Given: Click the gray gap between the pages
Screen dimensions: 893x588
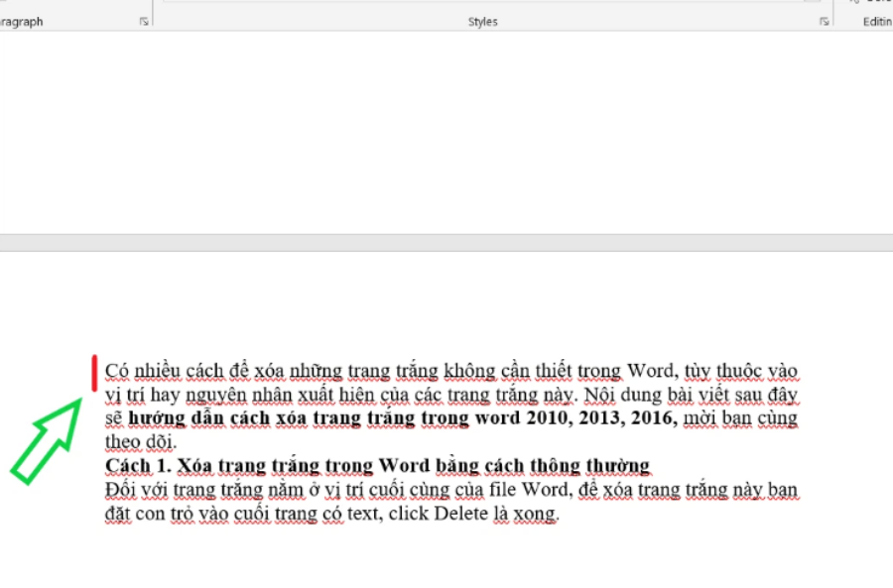Looking at the screenshot, I should (x=446, y=243).
